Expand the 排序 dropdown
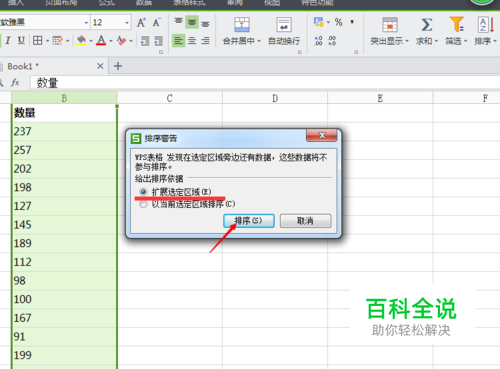Viewport: 500px width, 369px height. (x=495, y=41)
